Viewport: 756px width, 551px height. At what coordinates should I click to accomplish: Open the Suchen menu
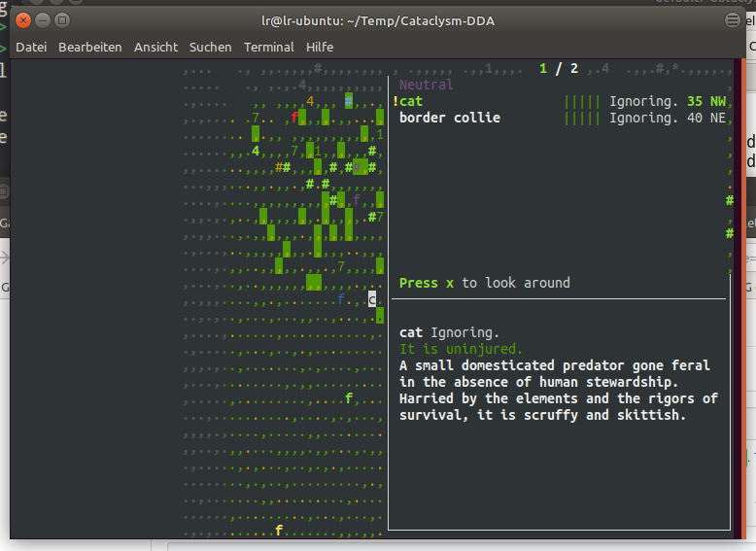210,48
